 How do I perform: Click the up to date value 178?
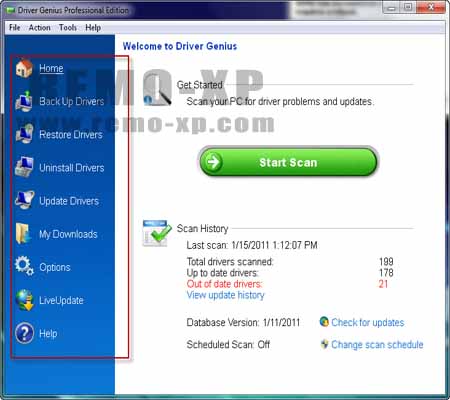386,273
